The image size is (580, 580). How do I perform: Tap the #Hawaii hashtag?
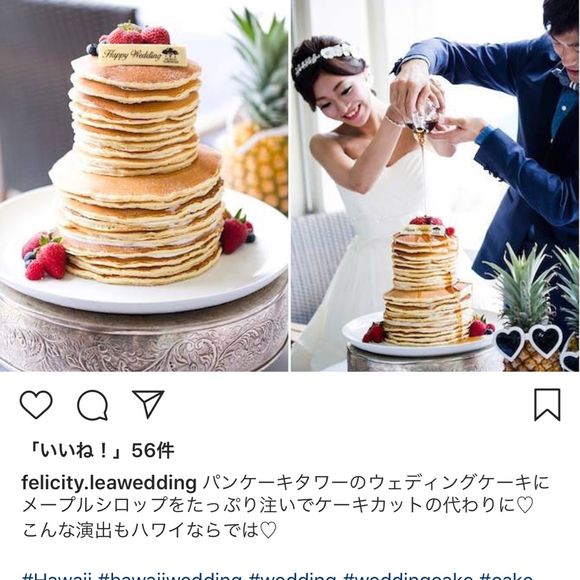point(57,577)
